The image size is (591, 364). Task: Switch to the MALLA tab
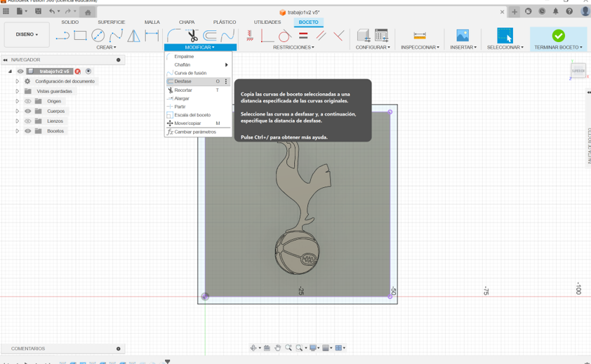(x=152, y=22)
